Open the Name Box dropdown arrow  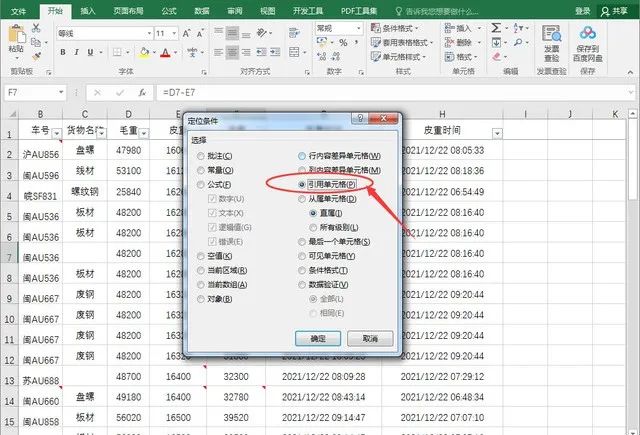coord(61,93)
